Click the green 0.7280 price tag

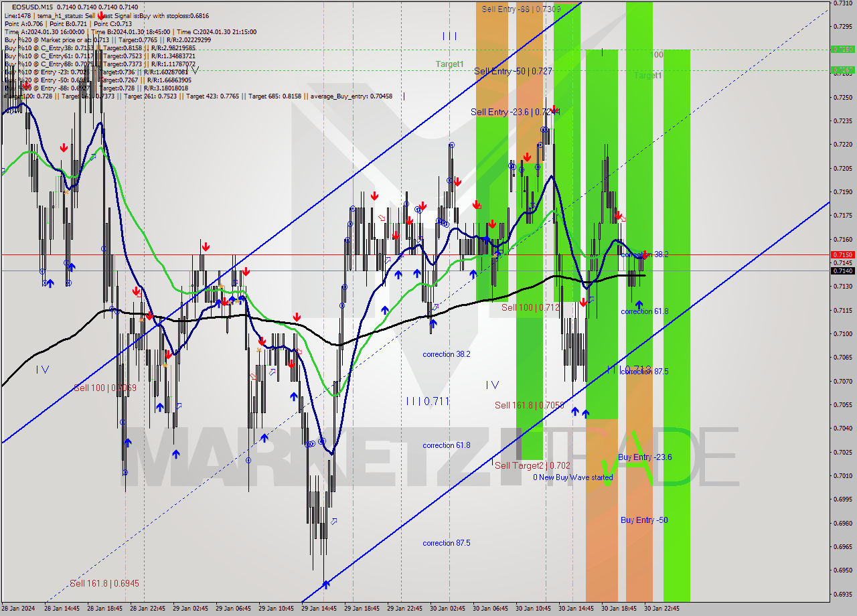pyautogui.click(x=842, y=49)
